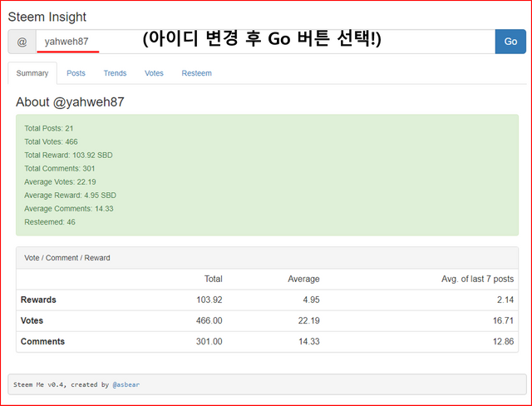
Task: Click the Steem Insight title
Action: click(47, 17)
